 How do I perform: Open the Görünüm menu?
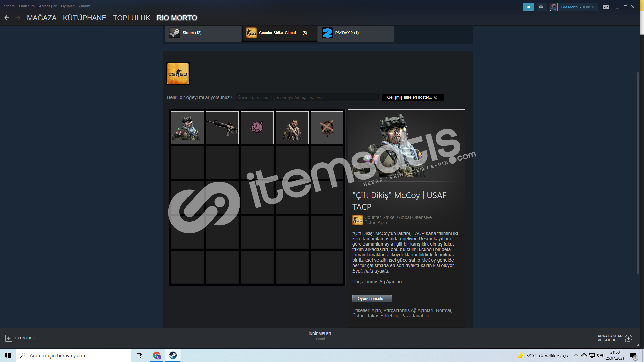(27, 6)
